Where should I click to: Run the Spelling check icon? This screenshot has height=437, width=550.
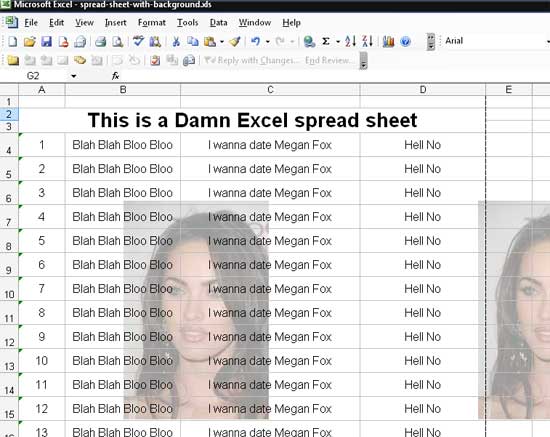pos(138,41)
